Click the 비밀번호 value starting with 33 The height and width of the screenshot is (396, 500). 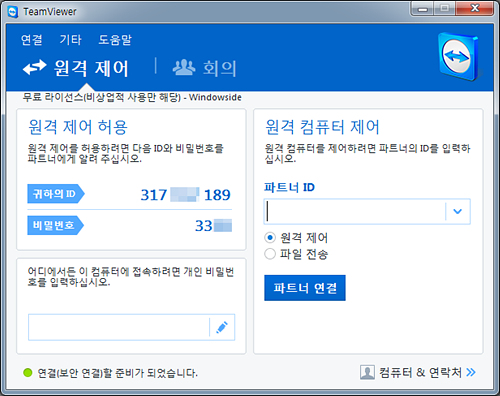pos(213,226)
